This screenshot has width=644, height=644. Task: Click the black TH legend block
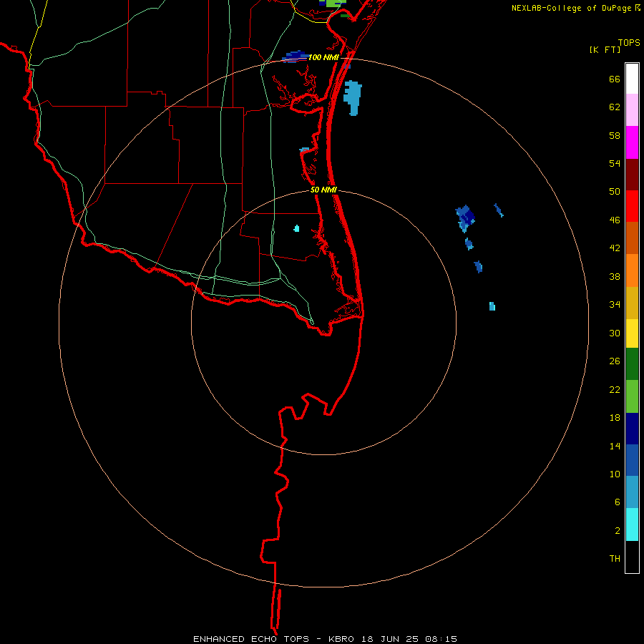pyautogui.click(x=632, y=557)
